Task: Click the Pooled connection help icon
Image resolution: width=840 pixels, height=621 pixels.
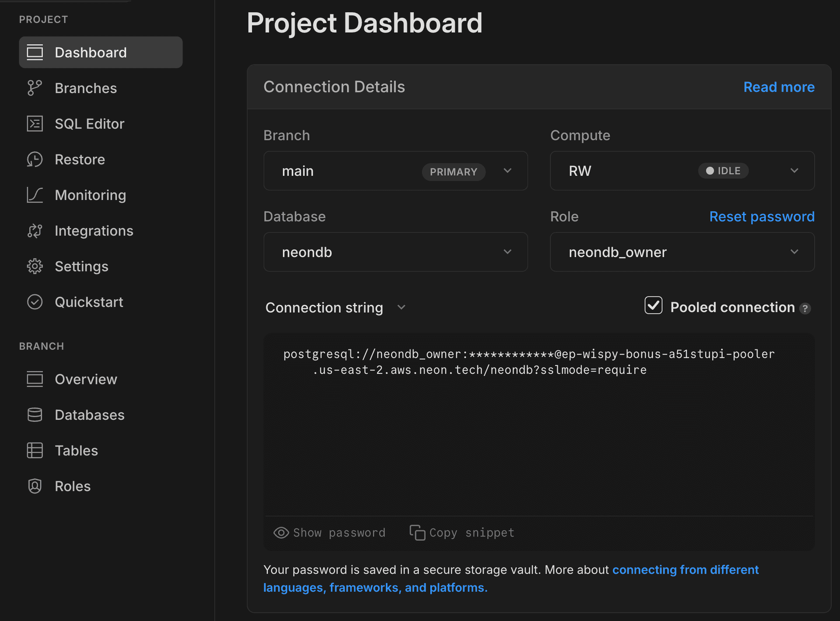Action: [x=805, y=309]
